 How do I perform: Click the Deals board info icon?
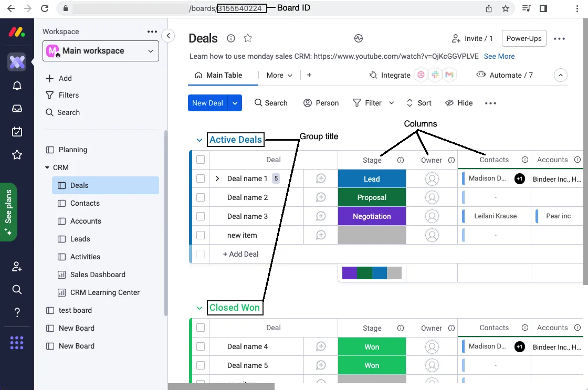point(231,38)
